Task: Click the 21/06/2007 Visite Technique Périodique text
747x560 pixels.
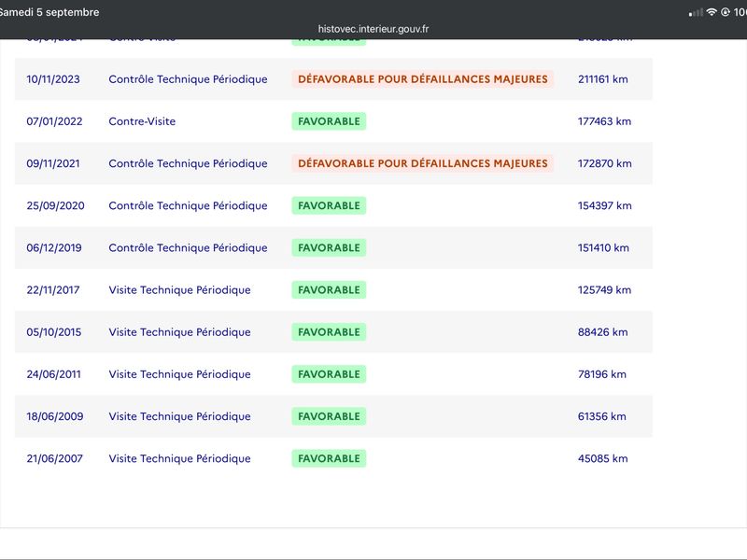Action: click(x=179, y=458)
